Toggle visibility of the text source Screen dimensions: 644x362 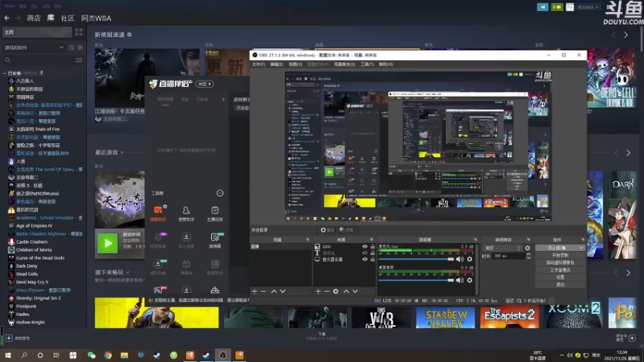coord(365,253)
